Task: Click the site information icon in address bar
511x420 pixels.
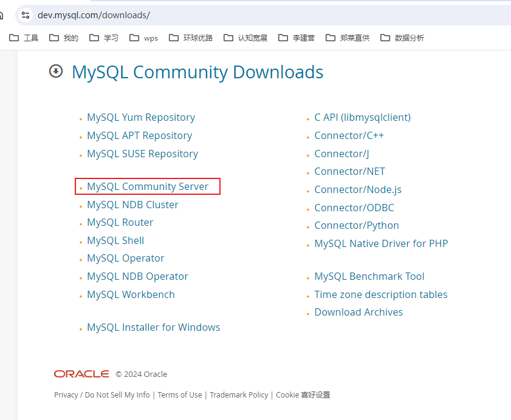Action: (x=26, y=15)
